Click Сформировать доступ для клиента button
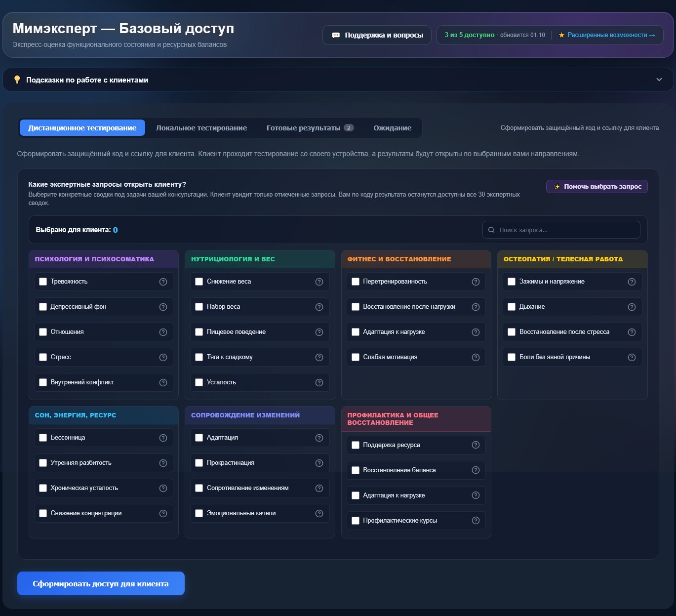Screen dimensions: 676x616 (x=101, y=583)
